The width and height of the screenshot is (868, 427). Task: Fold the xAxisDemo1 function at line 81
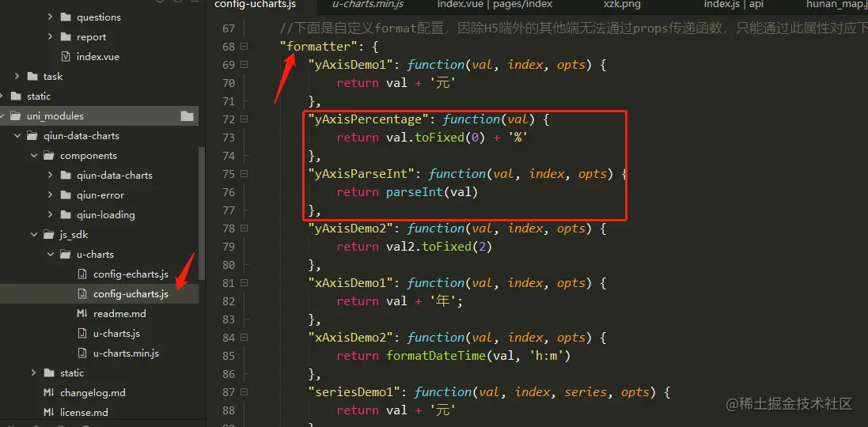click(244, 283)
